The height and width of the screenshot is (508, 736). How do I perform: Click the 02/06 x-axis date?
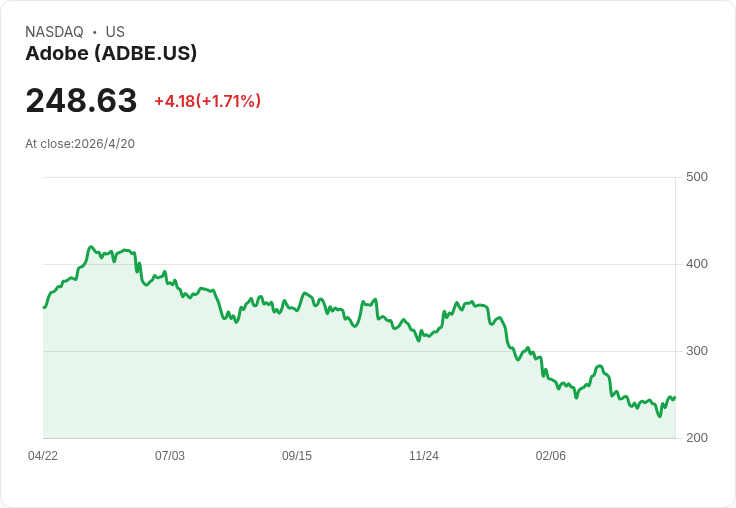[x=551, y=456]
